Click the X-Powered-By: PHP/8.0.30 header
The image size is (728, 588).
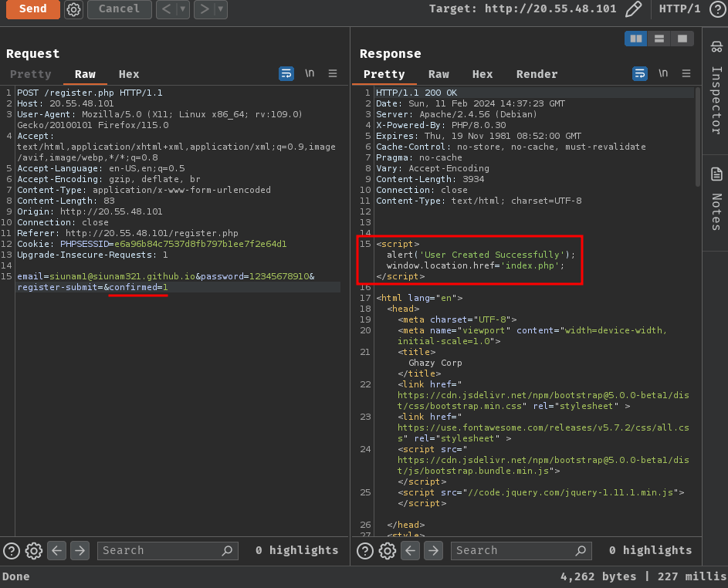[441, 125]
